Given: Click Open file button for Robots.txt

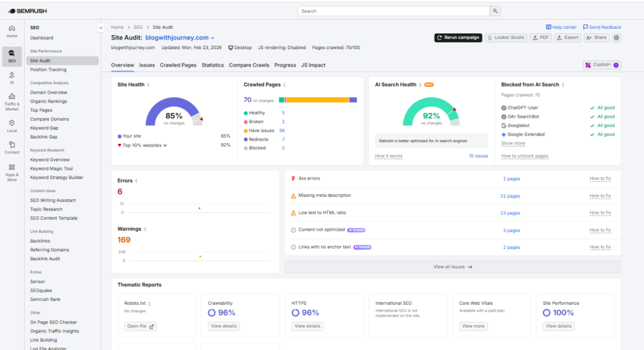Looking at the screenshot, I should click(x=140, y=327).
